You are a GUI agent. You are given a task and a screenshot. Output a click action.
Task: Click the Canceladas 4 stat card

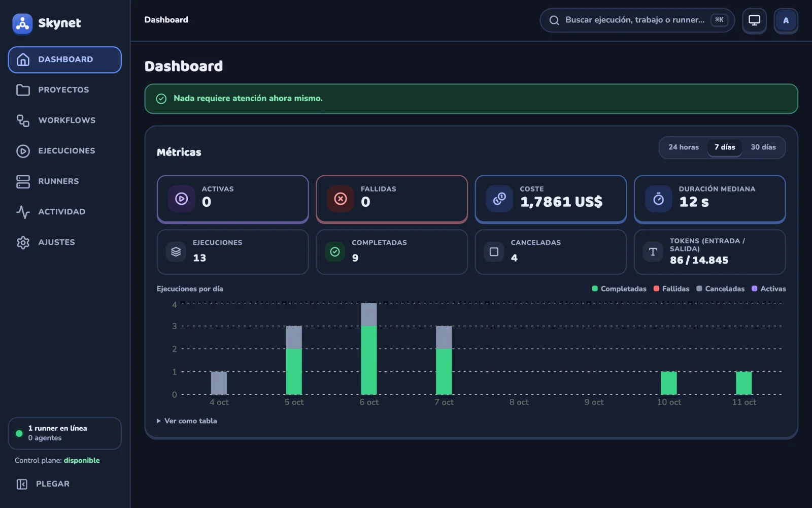tap(551, 252)
